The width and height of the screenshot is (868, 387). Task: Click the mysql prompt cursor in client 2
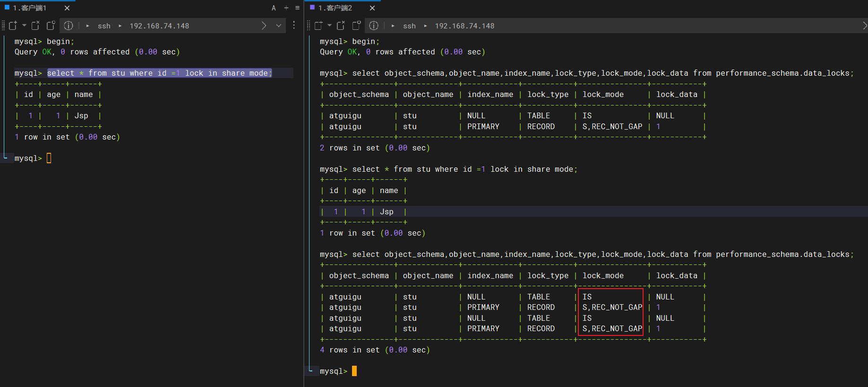click(x=354, y=371)
